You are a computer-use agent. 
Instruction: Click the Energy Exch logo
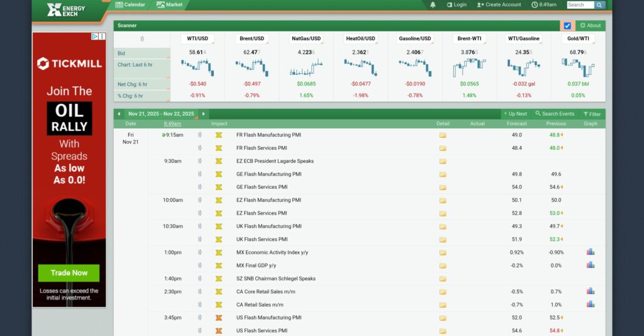(x=65, y=10)
